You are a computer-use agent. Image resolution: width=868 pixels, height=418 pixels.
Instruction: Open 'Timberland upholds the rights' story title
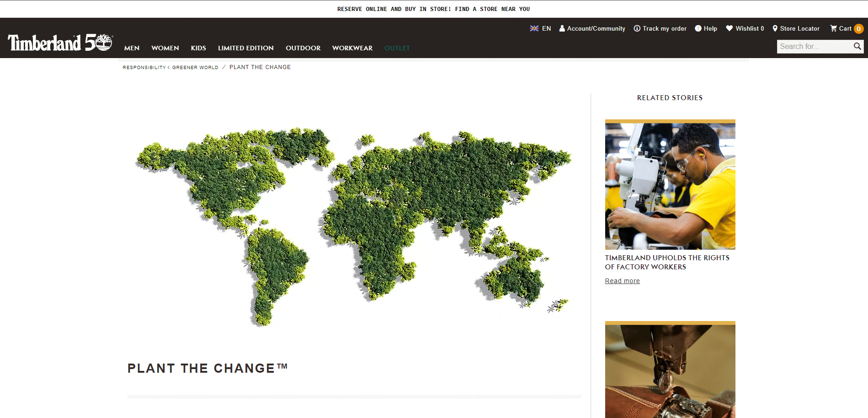(667, 262)
